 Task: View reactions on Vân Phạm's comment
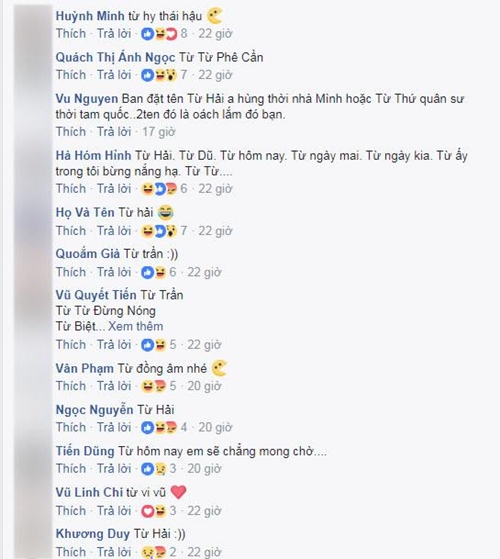pos(159,386)
